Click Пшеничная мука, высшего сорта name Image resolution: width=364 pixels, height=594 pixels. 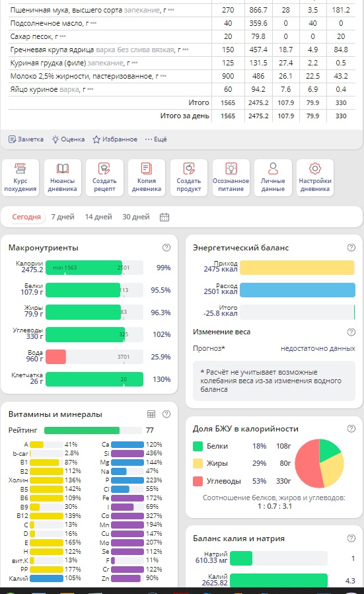pos(66,10)
